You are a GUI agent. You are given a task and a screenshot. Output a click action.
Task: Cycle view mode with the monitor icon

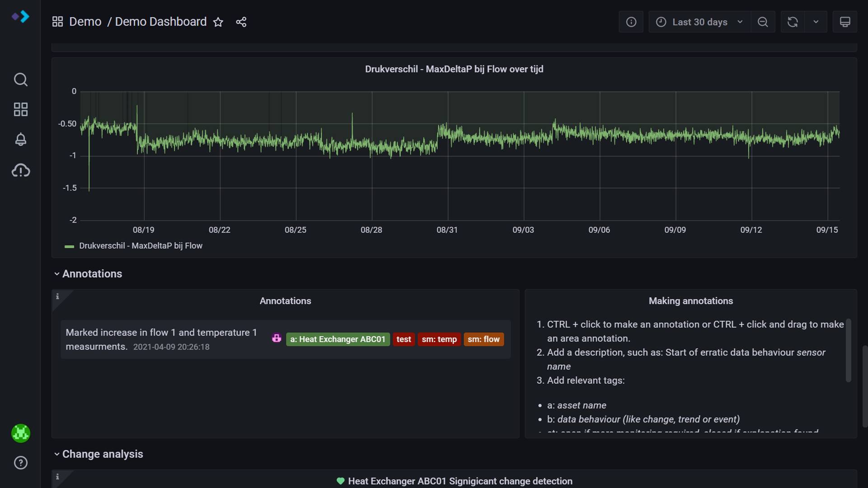tap(845, 22)
